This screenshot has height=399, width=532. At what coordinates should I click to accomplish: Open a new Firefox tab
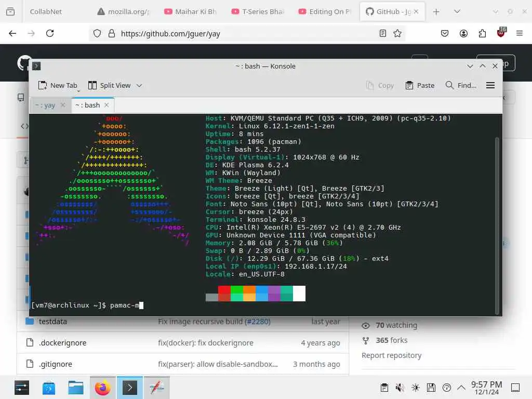[436, 12]
